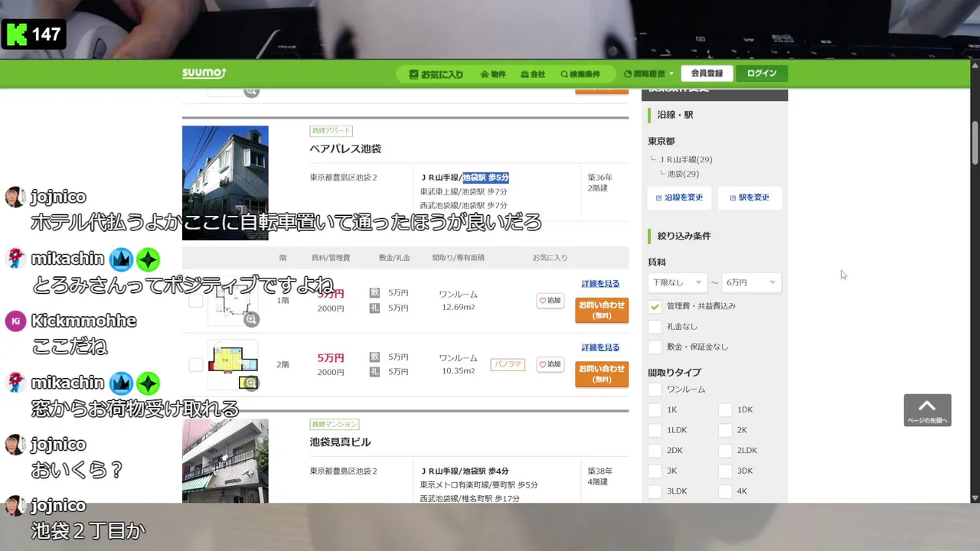Check 1LDK layout checkbox
The image size is (980, 551).
point(655,430)
